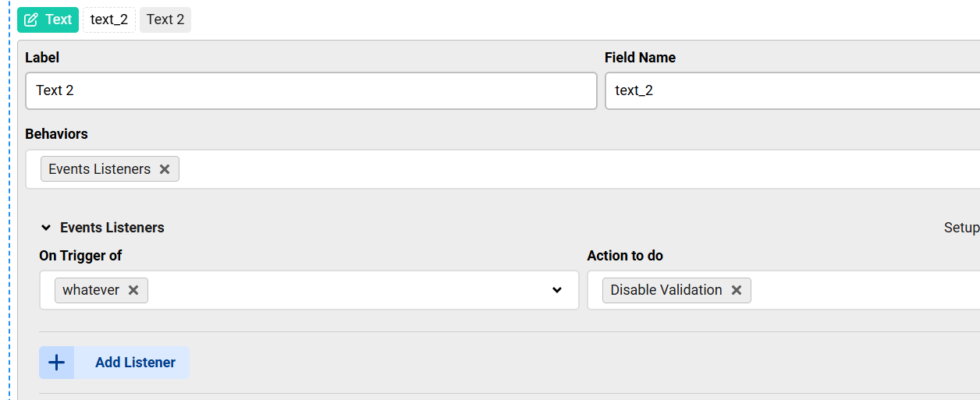Open the On Trigger of dropdown arrow
The image size is (980, 400).
(557, 290)
